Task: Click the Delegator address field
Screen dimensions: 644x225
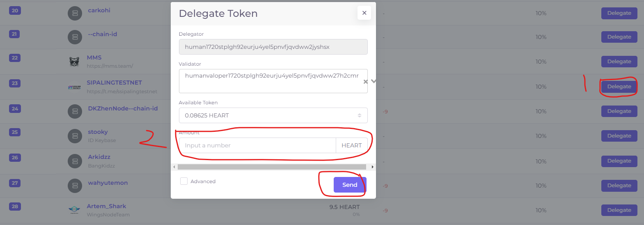Action: tap(273, 47)
